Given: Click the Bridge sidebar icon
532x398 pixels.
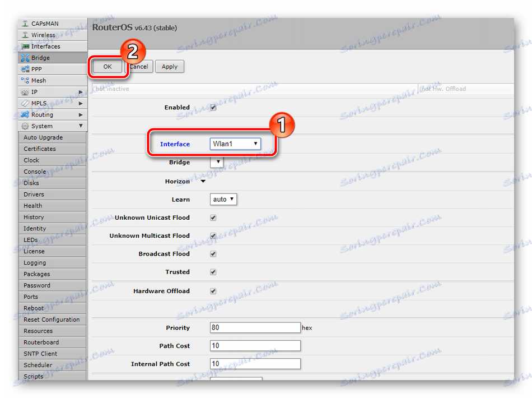Looking at the screenshot, I should (x=25, y=58).
